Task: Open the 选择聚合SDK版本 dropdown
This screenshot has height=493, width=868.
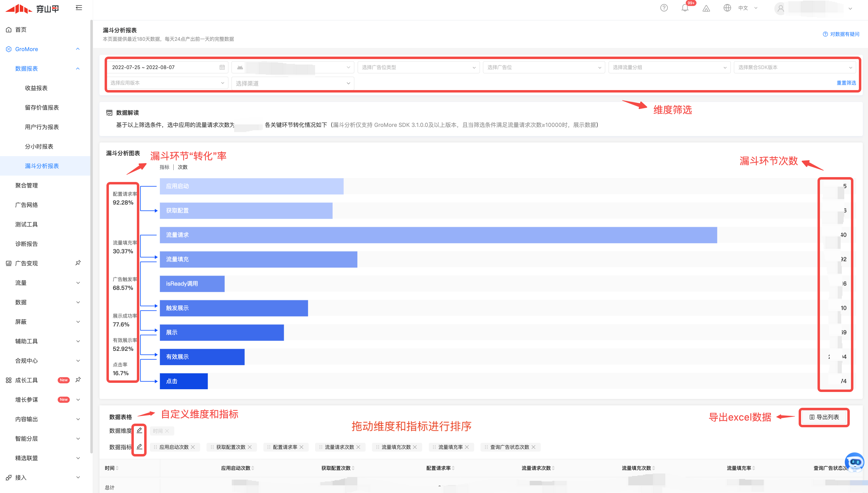Action: pos(795,67)
